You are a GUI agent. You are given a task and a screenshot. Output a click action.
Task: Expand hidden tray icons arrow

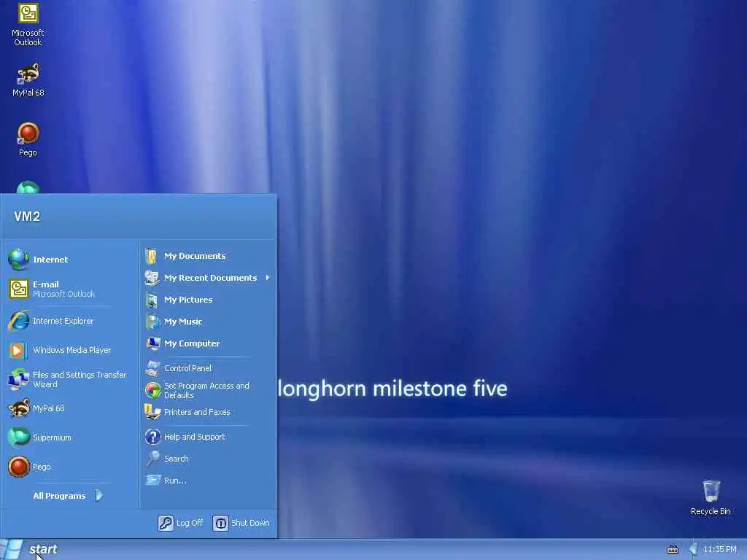tap(693, 550)
